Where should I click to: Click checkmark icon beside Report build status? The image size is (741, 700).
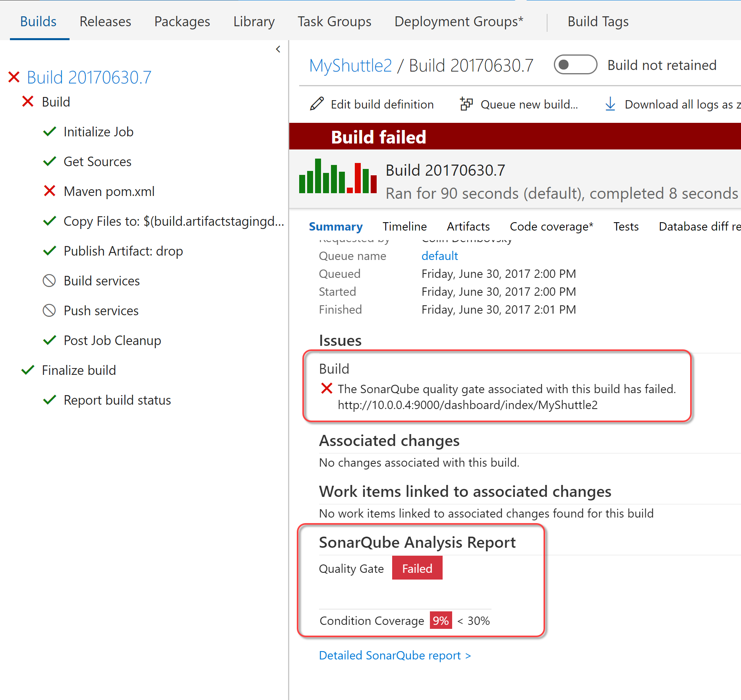49,399
